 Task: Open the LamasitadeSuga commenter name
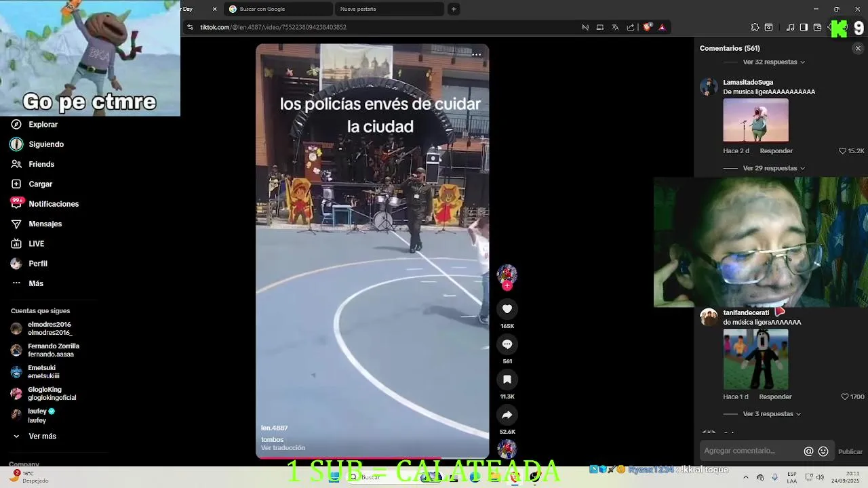click(x=748, y=83)
